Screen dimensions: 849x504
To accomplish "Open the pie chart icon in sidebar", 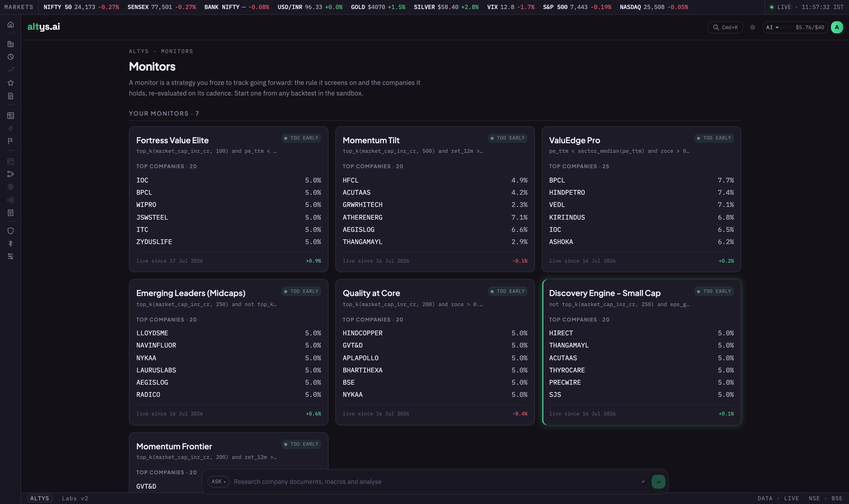I will pos(11,57).
